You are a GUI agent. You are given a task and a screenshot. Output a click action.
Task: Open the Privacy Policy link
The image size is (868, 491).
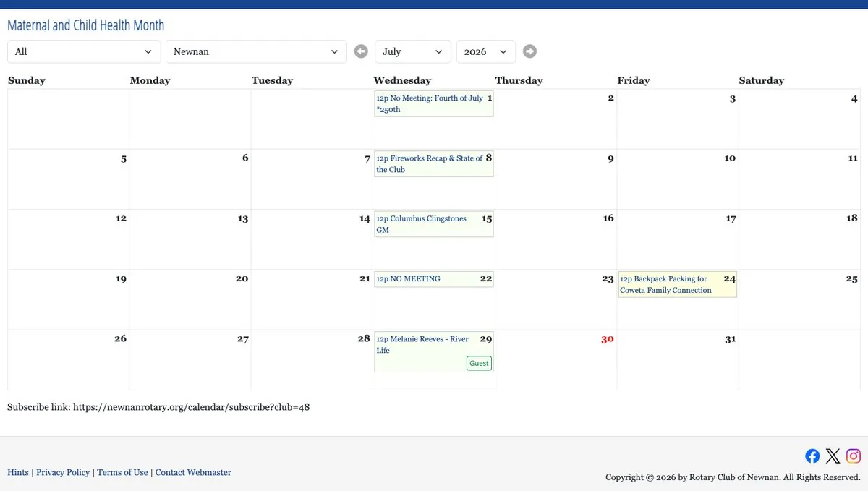[63, 472]
